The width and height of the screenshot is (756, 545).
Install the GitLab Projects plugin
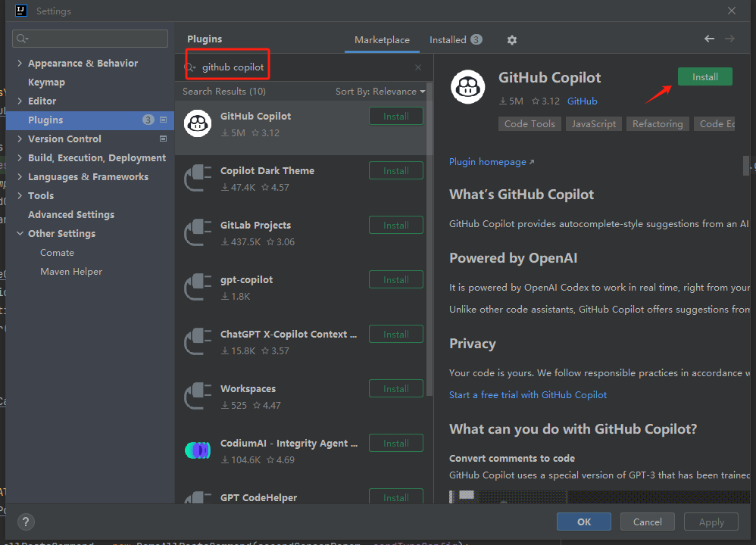tap(395, 226)
